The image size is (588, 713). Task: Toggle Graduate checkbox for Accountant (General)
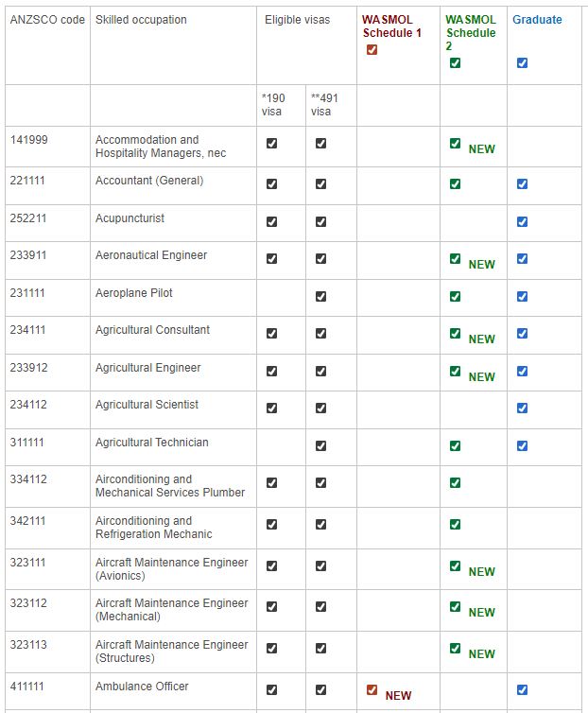click(x=522, y=183)
